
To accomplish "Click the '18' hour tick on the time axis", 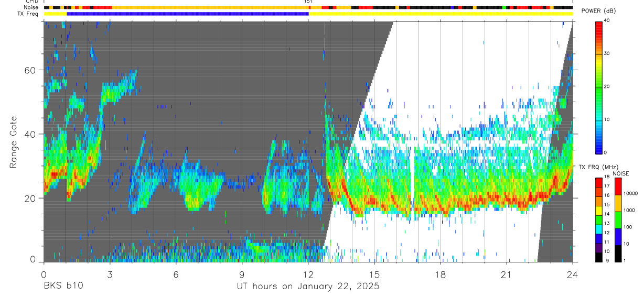I will click(x=441, y=275).
